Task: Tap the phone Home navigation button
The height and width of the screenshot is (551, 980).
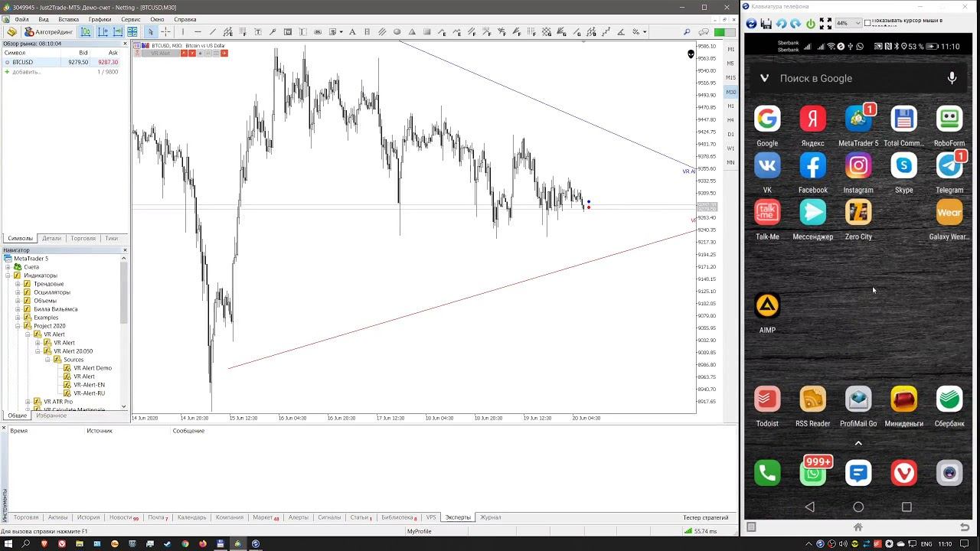Action: (858, 507)
